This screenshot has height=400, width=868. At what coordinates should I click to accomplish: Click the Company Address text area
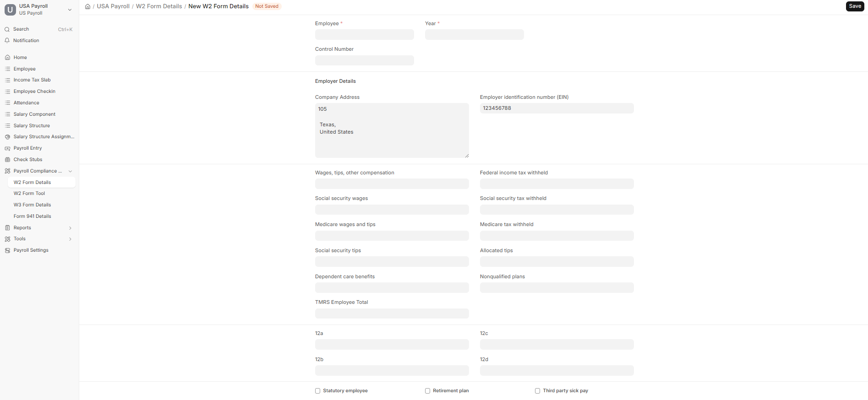tap(392, 130)
